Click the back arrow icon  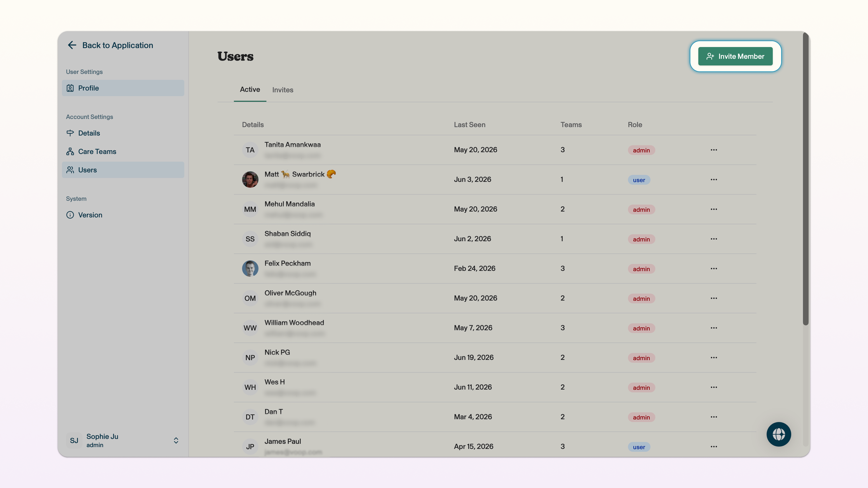click(x=72, y=45)
